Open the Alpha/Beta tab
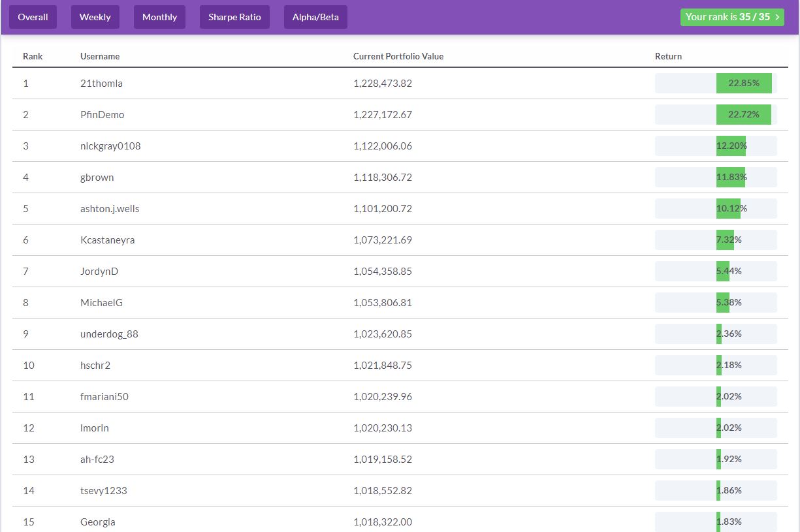 (x=315, y=17)
